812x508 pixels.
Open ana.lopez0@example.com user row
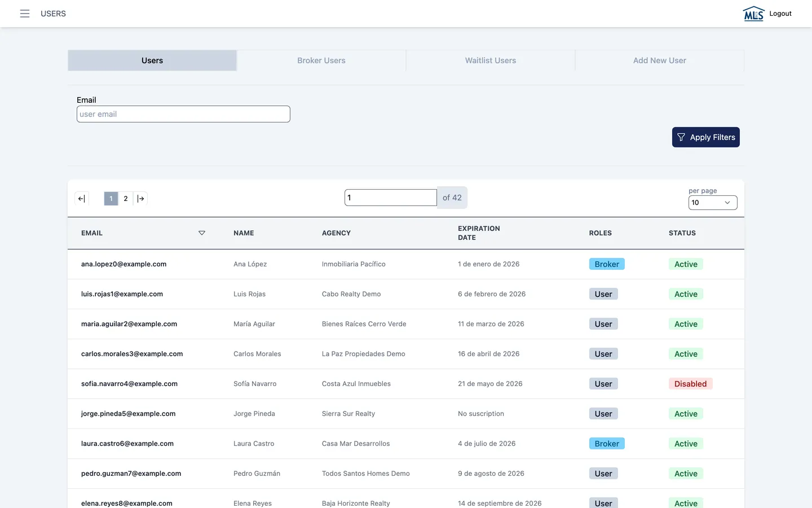click(406, 264)
